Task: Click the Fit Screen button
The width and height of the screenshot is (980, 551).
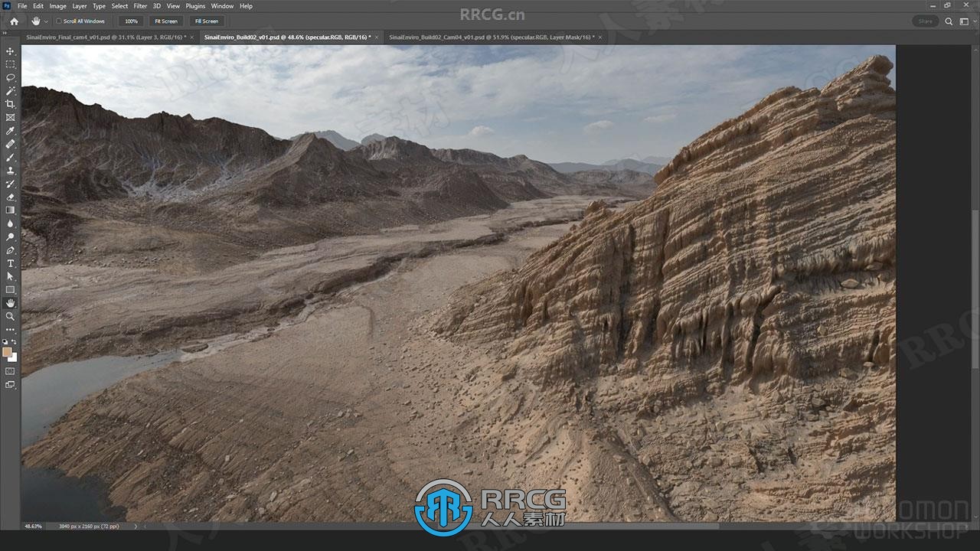Action: 165,21
